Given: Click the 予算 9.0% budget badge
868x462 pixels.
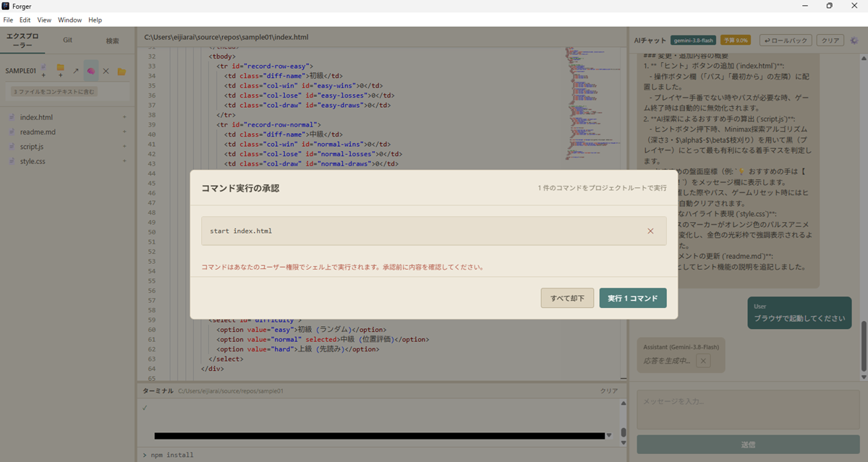Looking at the screenshot, I should tap(735, 40).
